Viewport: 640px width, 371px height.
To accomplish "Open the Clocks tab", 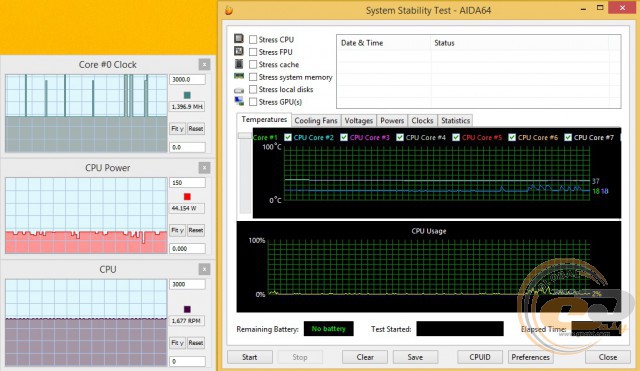I will click(x=422, y=121).
